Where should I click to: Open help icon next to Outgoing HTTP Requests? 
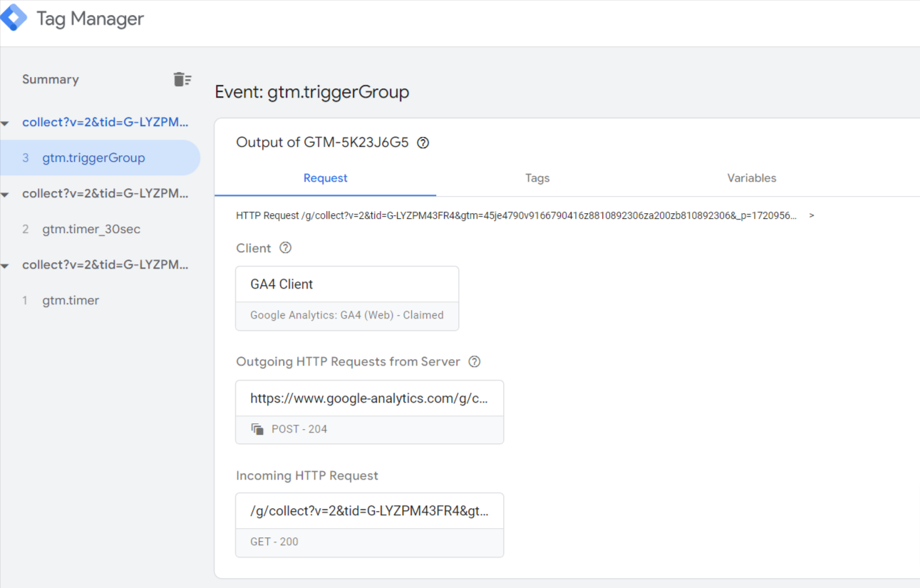click(x=475, y=361)
